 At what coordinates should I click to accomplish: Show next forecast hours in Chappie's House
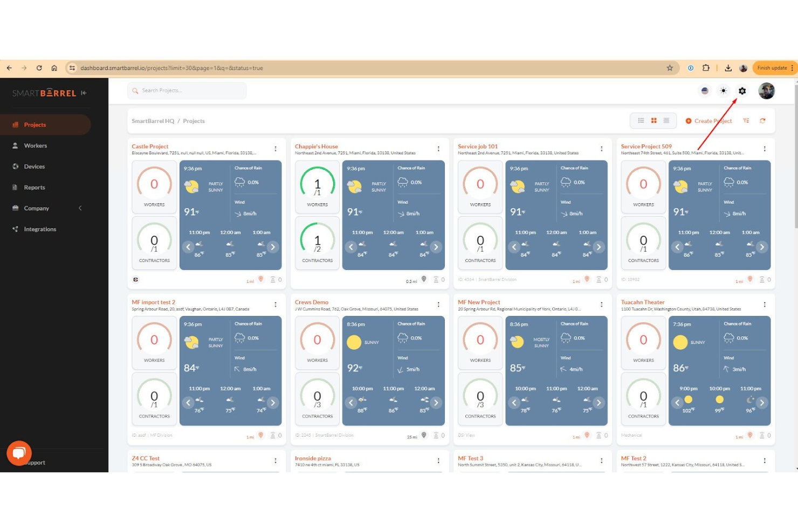pos(436,247)
